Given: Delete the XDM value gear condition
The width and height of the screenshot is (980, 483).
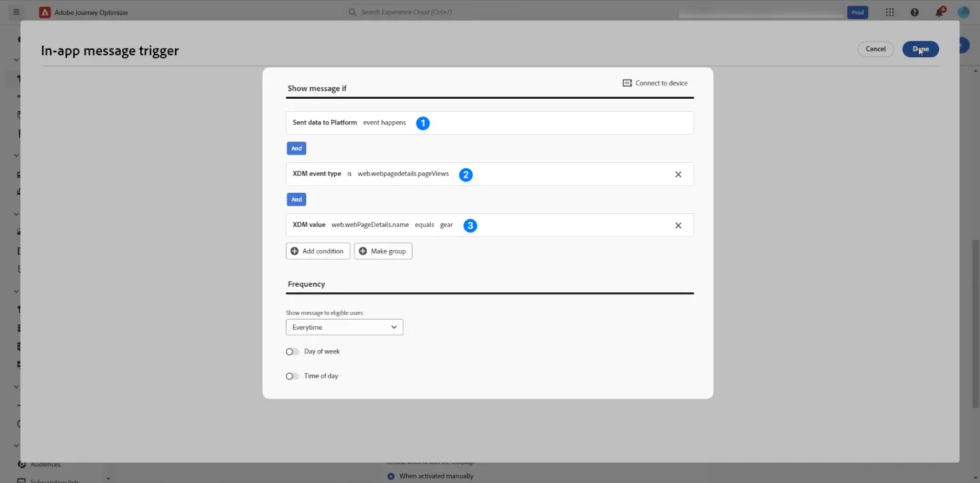Looking at the screenshot, I should (x=678, y=225).
